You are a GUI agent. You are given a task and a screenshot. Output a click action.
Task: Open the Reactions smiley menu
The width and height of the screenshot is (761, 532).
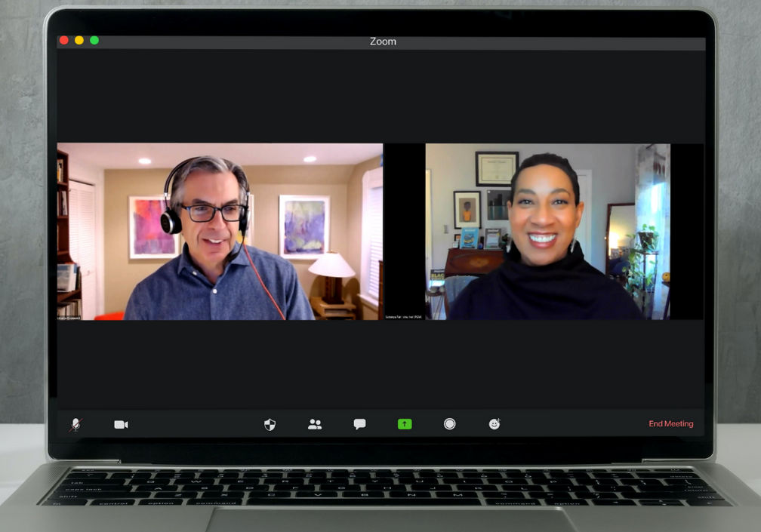(x=494, y=425)
